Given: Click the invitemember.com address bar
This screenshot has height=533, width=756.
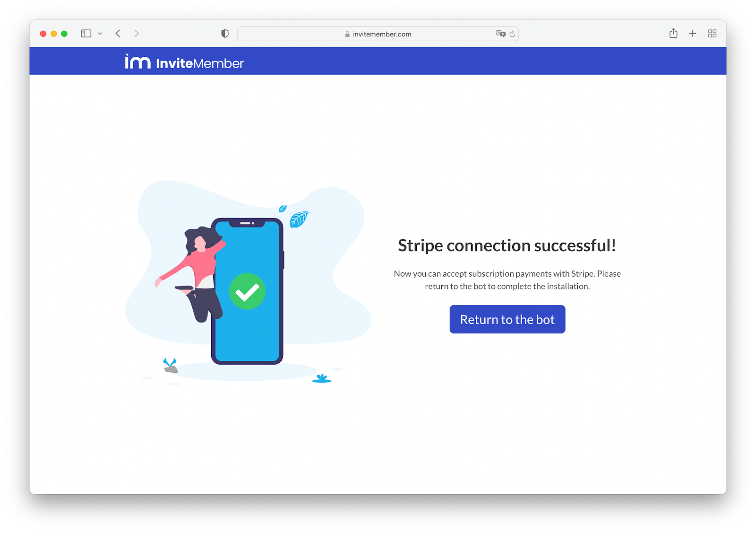Looking at the screenshot, I should click(x=378, y=34).
